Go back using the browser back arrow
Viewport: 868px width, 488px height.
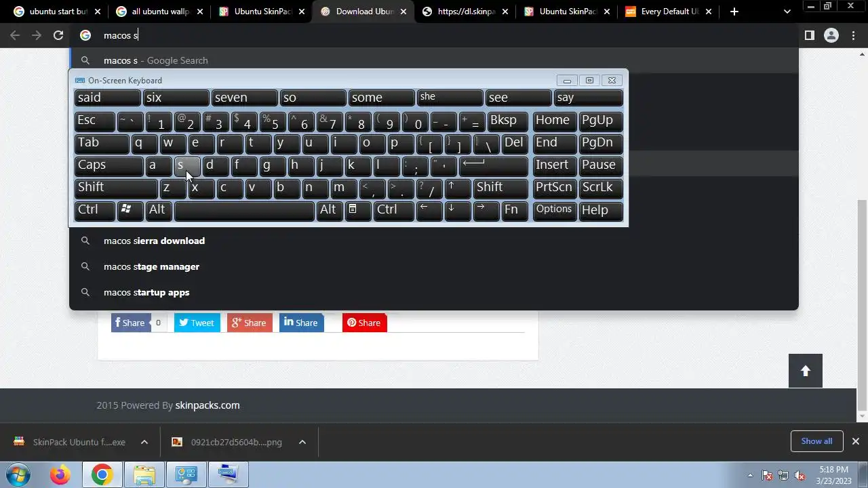15,35
